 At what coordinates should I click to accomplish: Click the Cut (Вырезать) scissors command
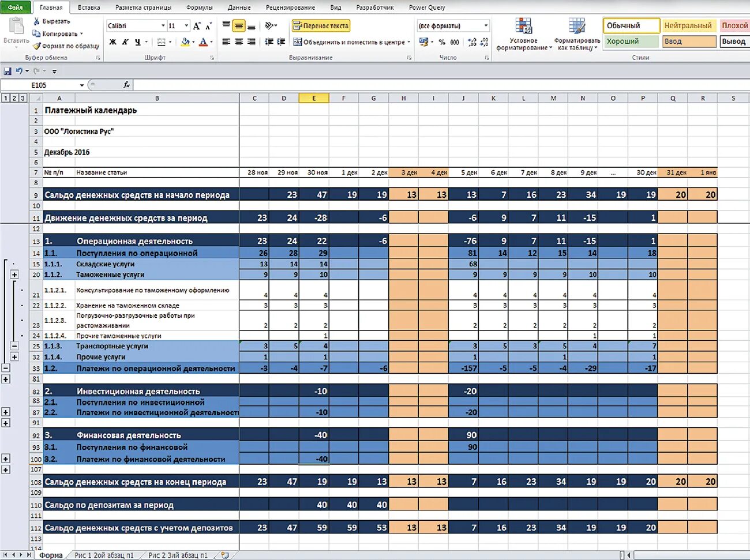coord(51,21)
